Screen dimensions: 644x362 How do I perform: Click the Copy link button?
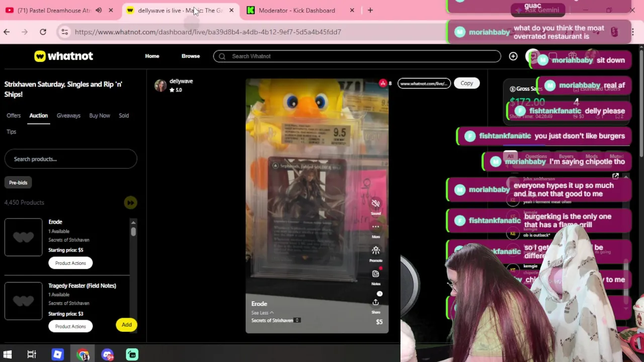tap(466, 83)
